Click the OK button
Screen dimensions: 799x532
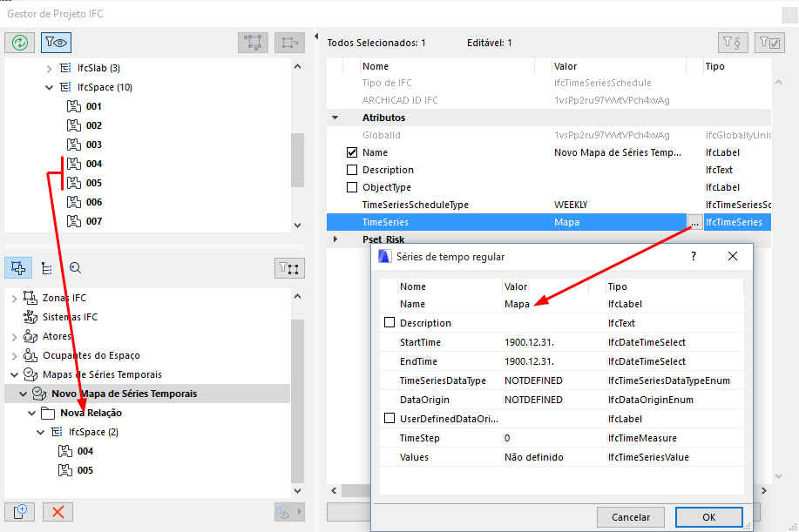pyautogui.click(x=708, y=517)
